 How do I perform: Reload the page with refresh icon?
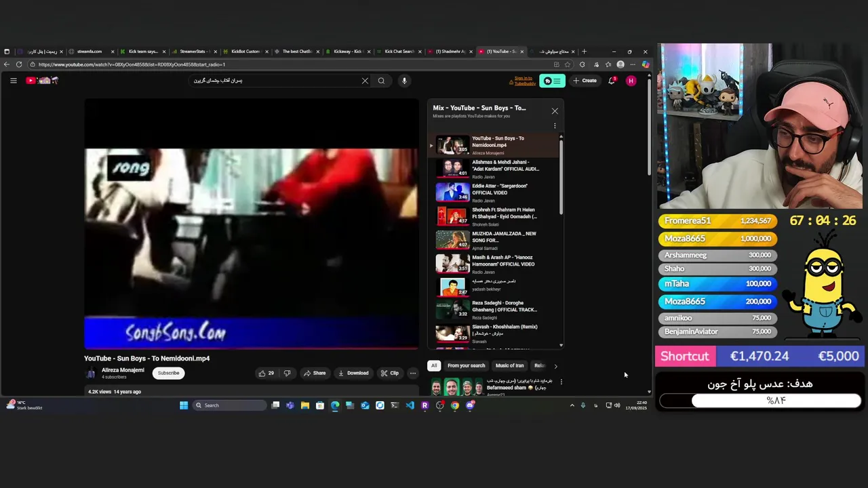point(19,64)
